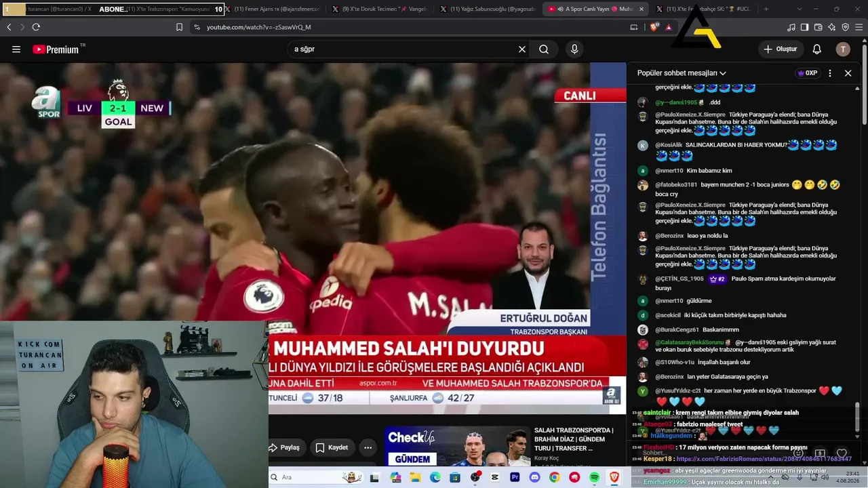Open Google Chrome from taskbar
Viewport: 868px width, 488px height.
[555, 477]
